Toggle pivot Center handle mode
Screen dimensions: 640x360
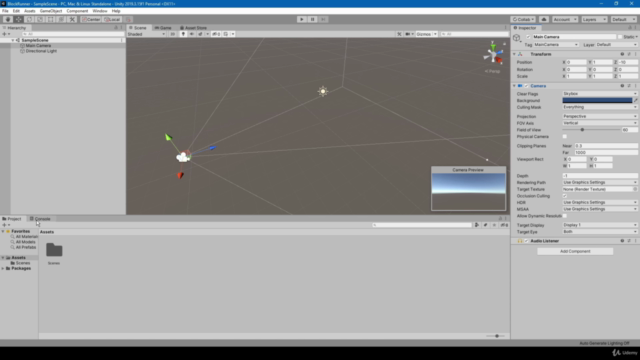pos(91,19)
